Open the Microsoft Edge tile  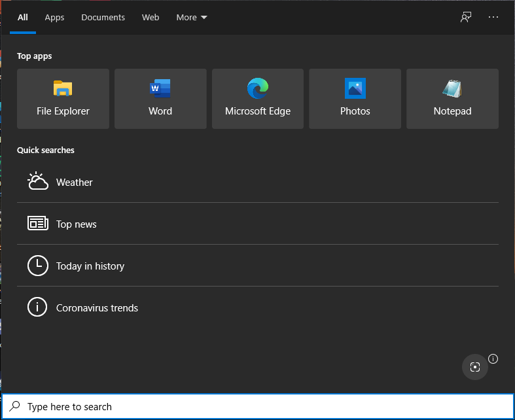coord(258,99)
